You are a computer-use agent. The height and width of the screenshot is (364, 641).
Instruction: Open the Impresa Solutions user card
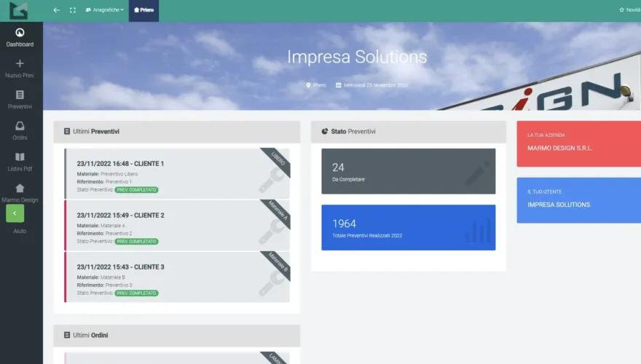579,200
